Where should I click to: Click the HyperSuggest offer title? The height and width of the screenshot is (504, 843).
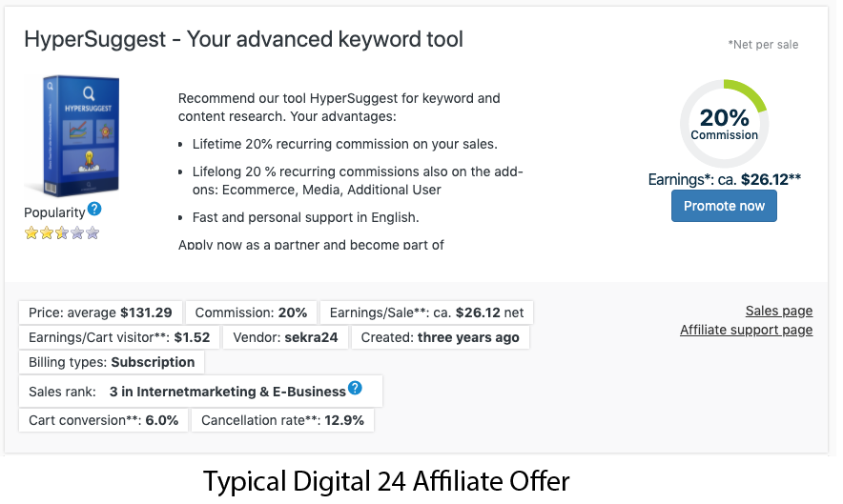coord(243,39)
